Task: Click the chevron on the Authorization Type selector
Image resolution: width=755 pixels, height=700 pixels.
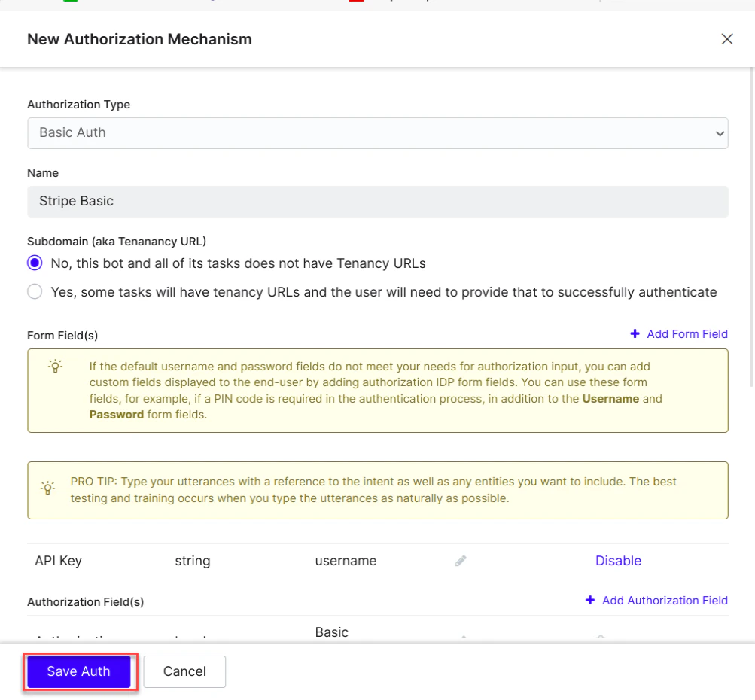Action: pos(719,132)
